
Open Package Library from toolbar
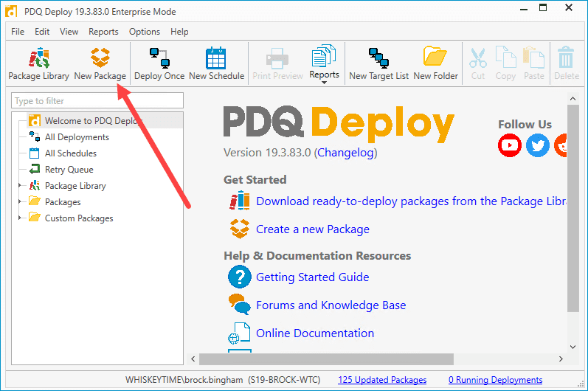pyautogui.click(x=38, y=63)
